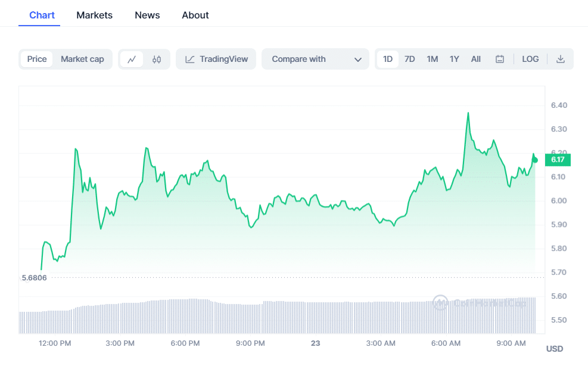Open the calendar date range picker
The image size is (588, 366).
tap(500, 59)
